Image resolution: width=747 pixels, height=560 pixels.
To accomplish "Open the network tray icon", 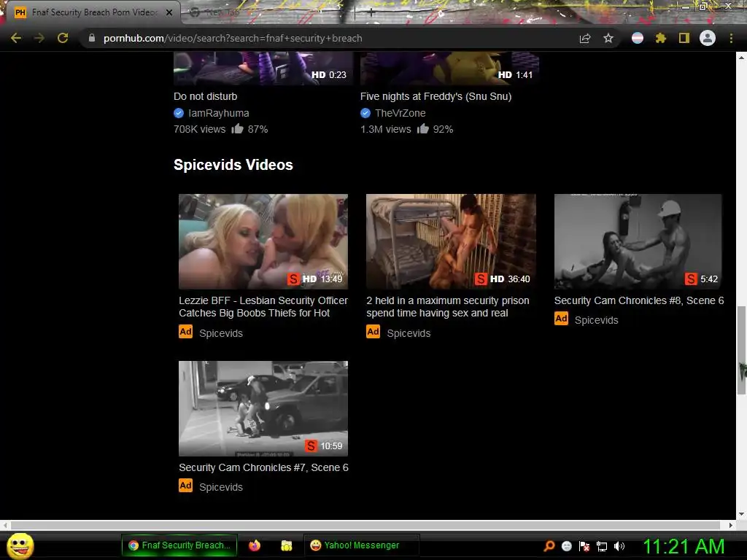I will point(602,546).
